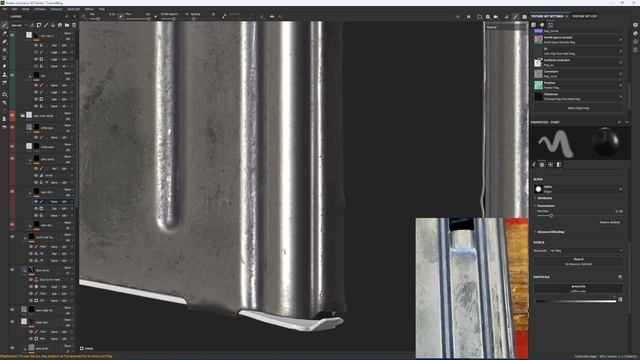Open the Material properties icon in Properties panel
Image resolution: width=640 pixels, height=360 pixels.
[x=559, y=164]
